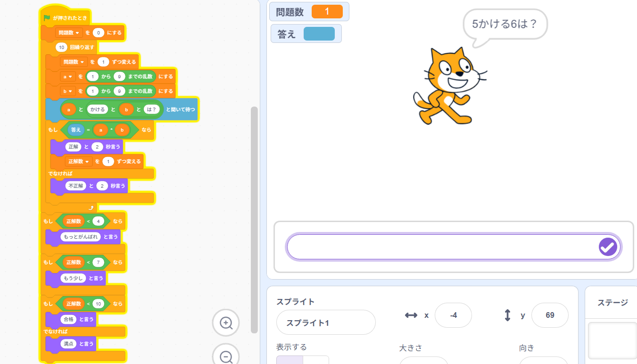Click the 2 seconds value in the 不正解 block
Image resolution: width=637 pixels, height=364 pixels.
tap(102, 186)
